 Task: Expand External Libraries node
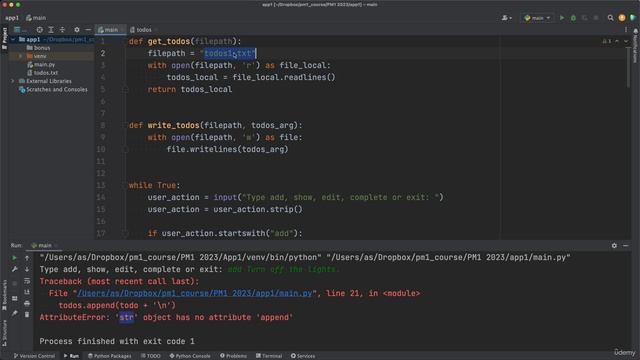[13, 81]
